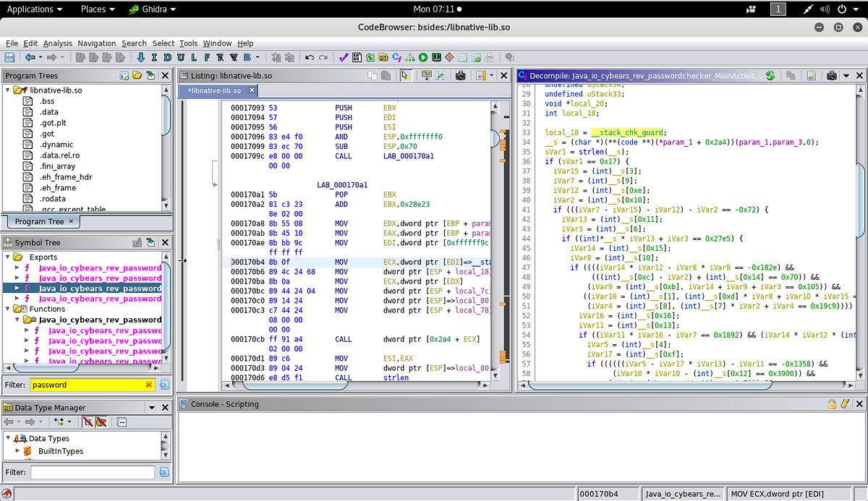The image size is (868, 501).
Task: Select the .rodata section in Program Trees
Action: point(51,199)
